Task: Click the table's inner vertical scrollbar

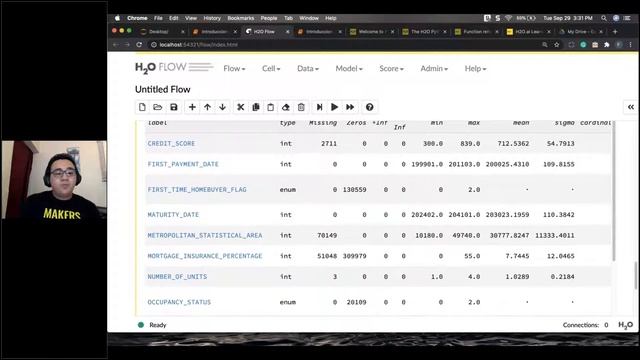Action: click(613, 191)
